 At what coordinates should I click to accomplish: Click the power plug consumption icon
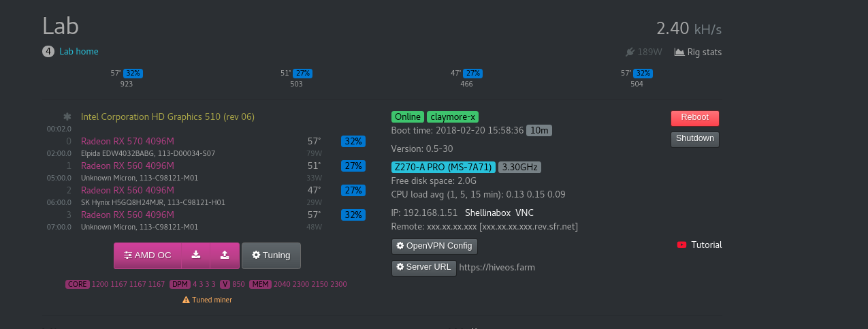point(631,52)
